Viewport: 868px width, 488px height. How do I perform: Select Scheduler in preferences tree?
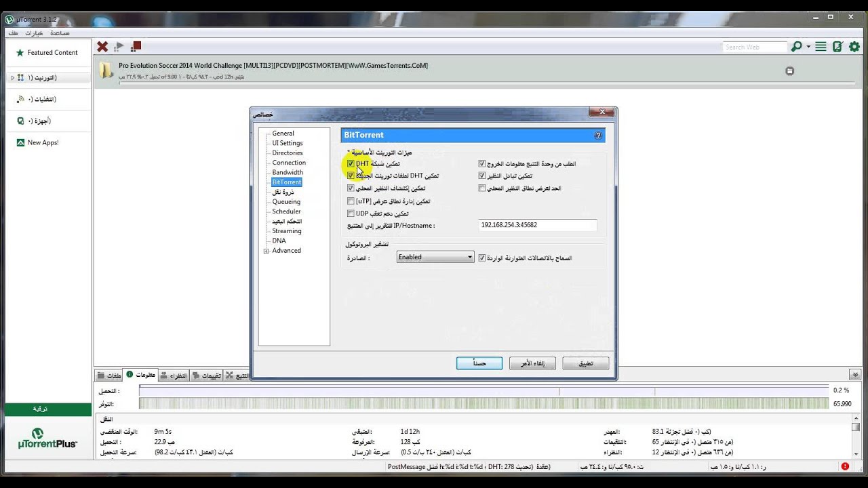pyautogui.click(x=286, y=211)
